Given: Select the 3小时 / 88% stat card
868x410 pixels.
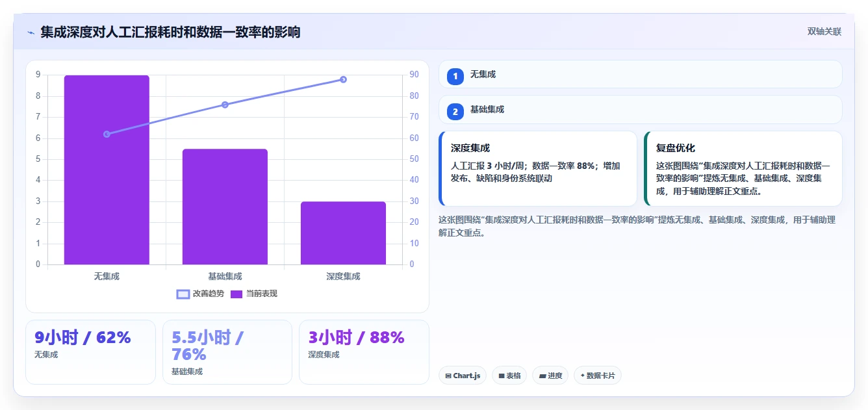Looking at the screenshot, I should click(x=364, y=352).
